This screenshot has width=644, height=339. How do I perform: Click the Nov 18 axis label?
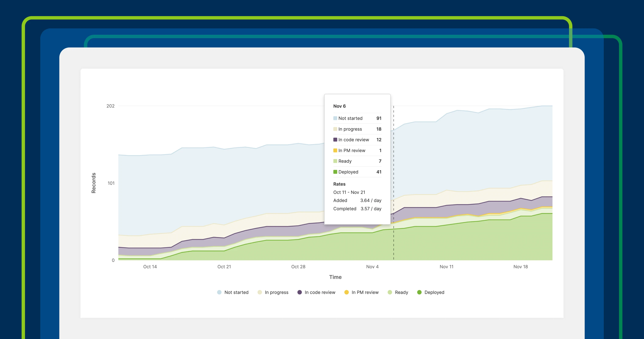point(520,267)
